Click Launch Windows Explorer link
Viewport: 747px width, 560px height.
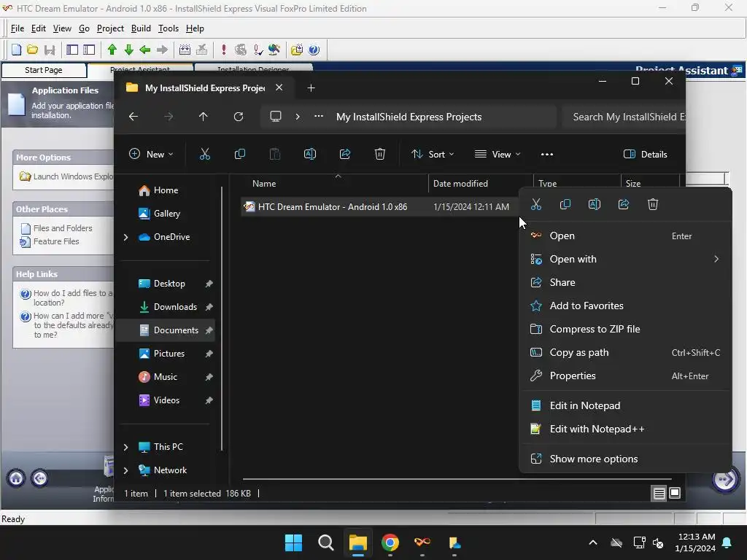74,176
